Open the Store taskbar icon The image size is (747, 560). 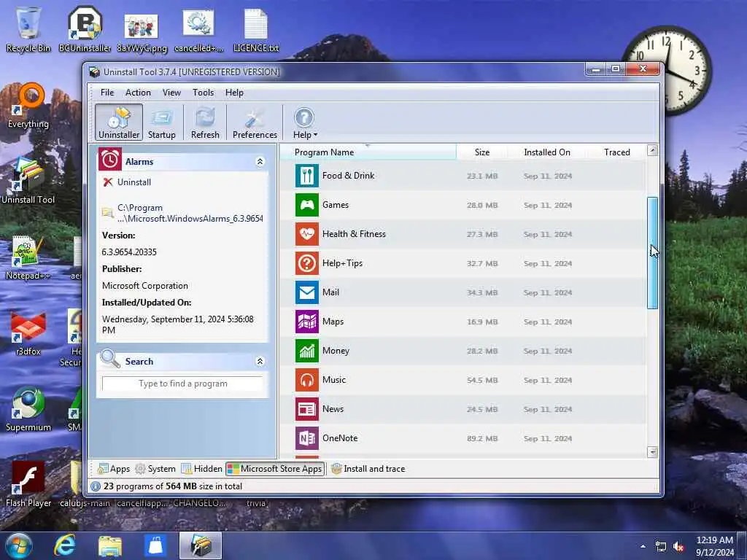pos(156,545)
